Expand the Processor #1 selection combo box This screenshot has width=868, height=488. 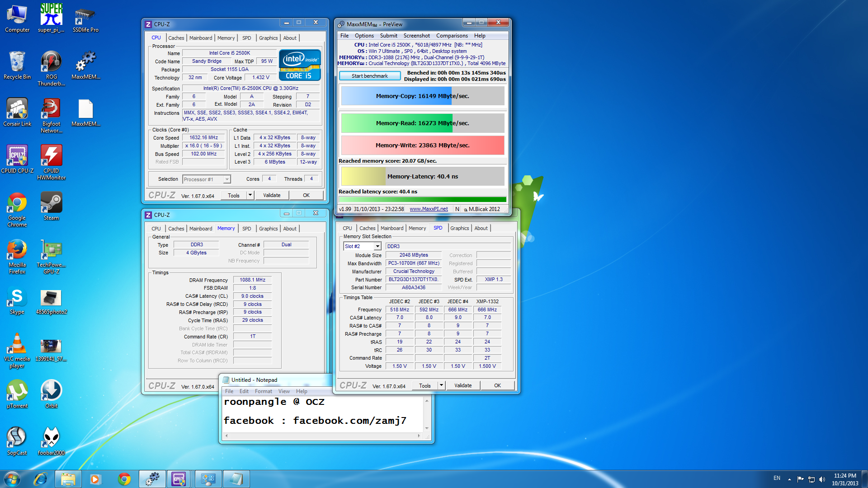(x=227, y=179)
